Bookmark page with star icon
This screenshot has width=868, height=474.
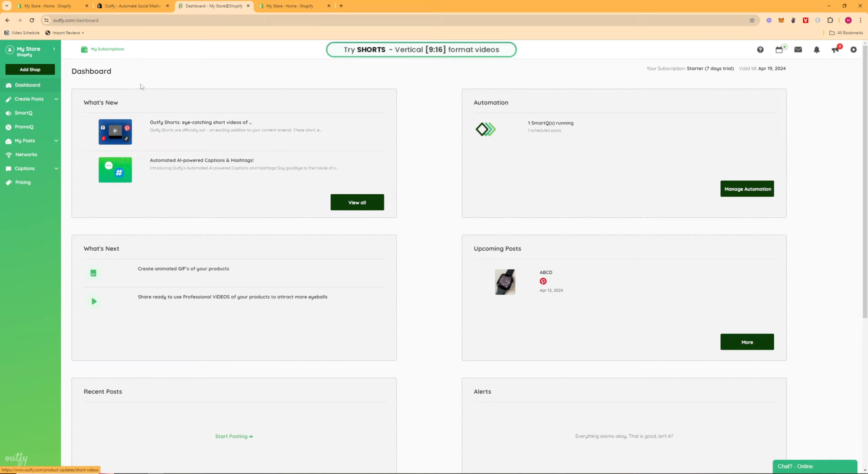[752, 20]
